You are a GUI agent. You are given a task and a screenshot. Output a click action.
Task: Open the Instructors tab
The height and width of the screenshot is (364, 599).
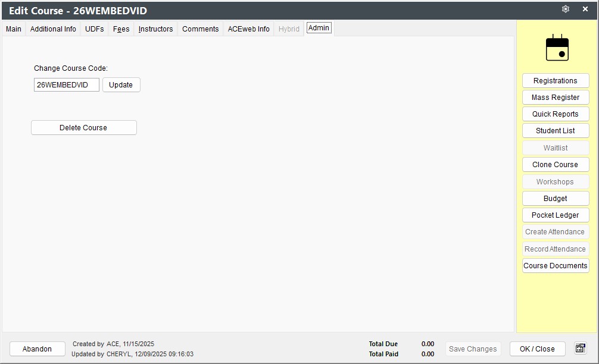(x=155, y=29)
